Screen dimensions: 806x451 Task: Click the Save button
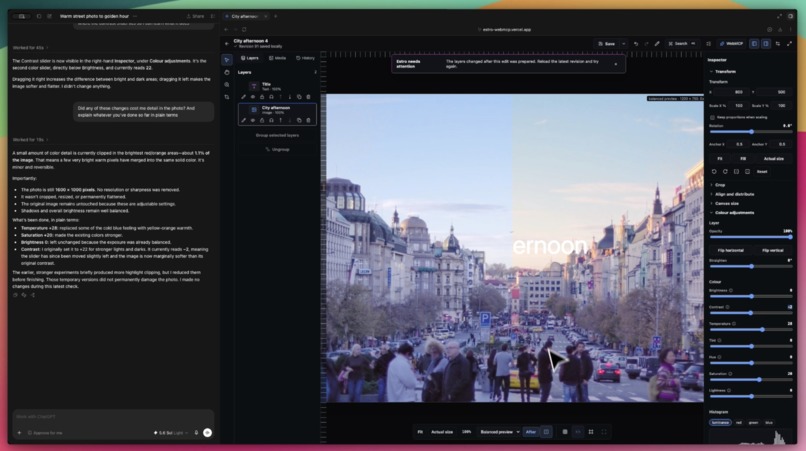pos(607,44)
